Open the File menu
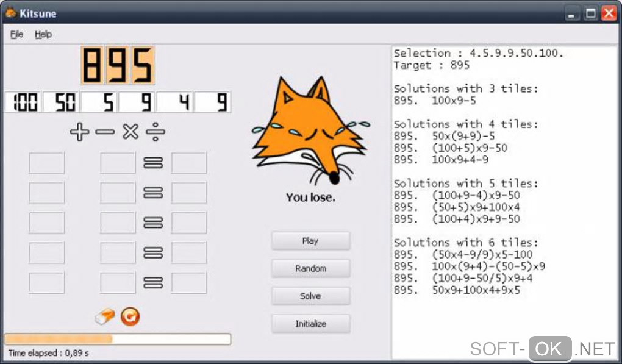Viewport: 622px width, 364px height. [16, 35]
